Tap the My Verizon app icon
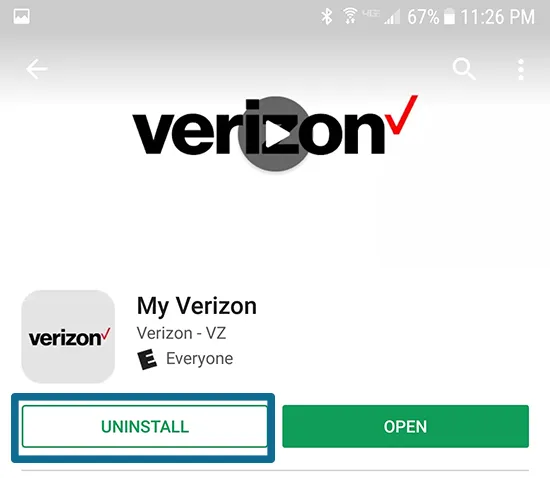 (x=68, y=337)
